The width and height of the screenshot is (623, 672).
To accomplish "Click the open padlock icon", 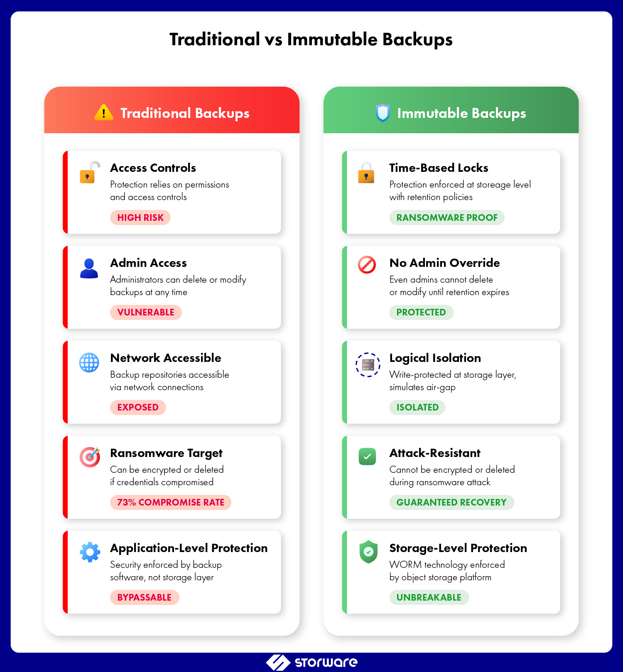I will click(89, 173).
